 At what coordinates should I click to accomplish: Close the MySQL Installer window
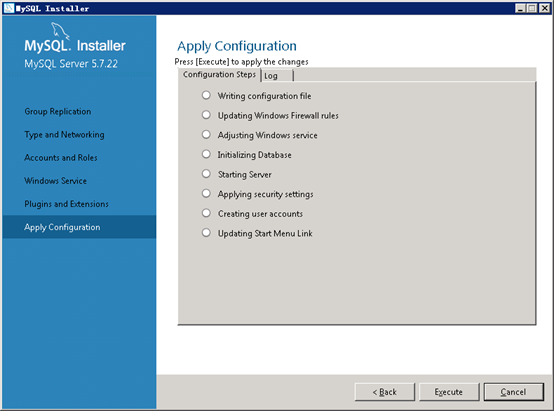(544, 8)
